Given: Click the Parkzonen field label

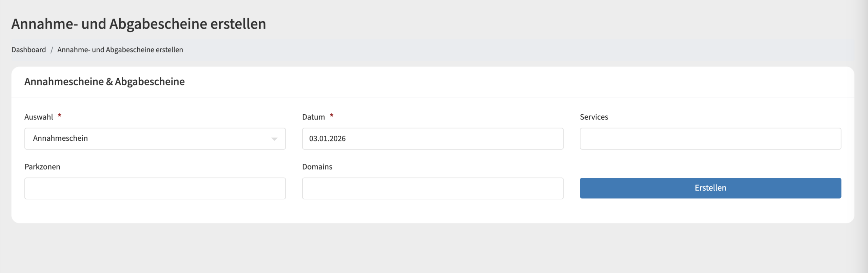Looking at the screenshot, I should 42,167.
